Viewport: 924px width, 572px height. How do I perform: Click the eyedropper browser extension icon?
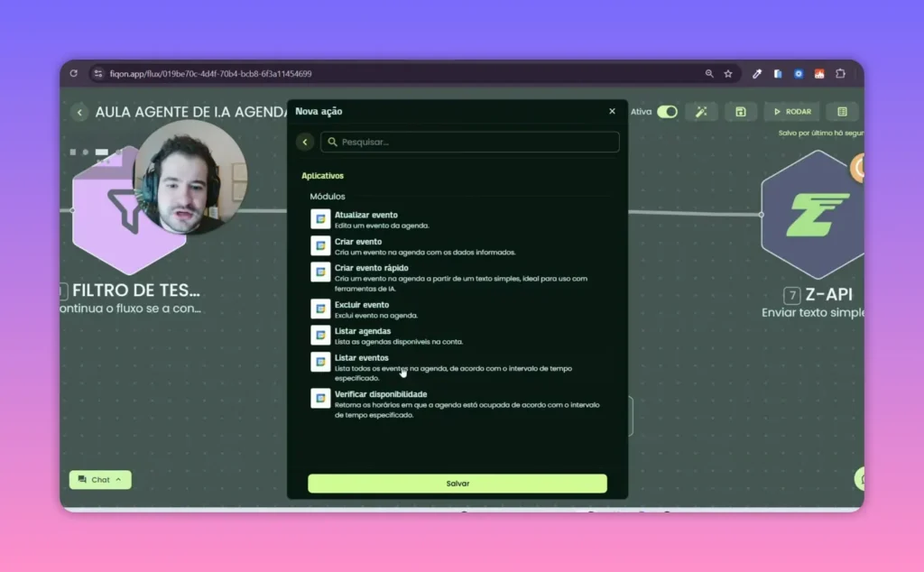[757, 74]
